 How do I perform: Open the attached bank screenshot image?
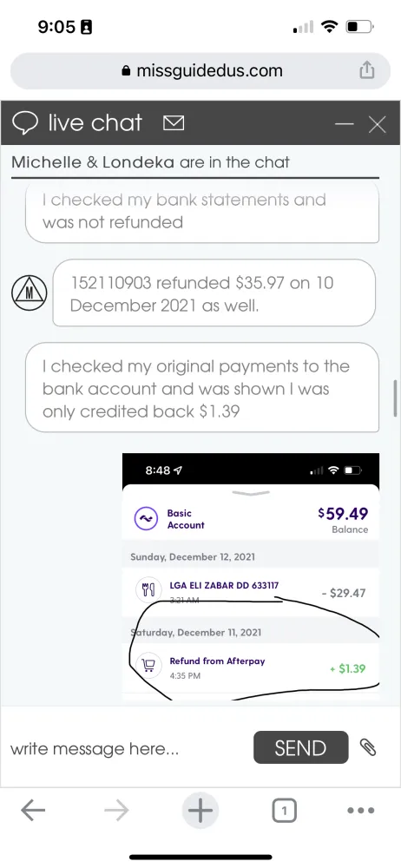click(x=251, y=577)
